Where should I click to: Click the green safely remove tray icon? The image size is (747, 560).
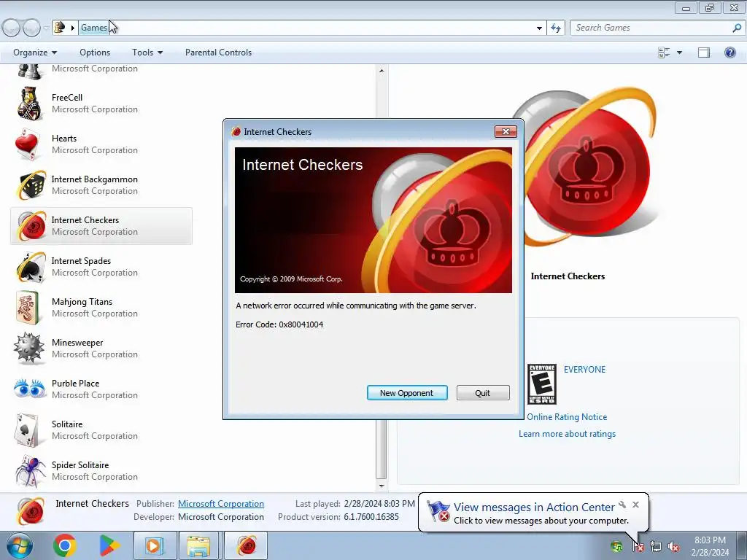[x=616, y=546]
